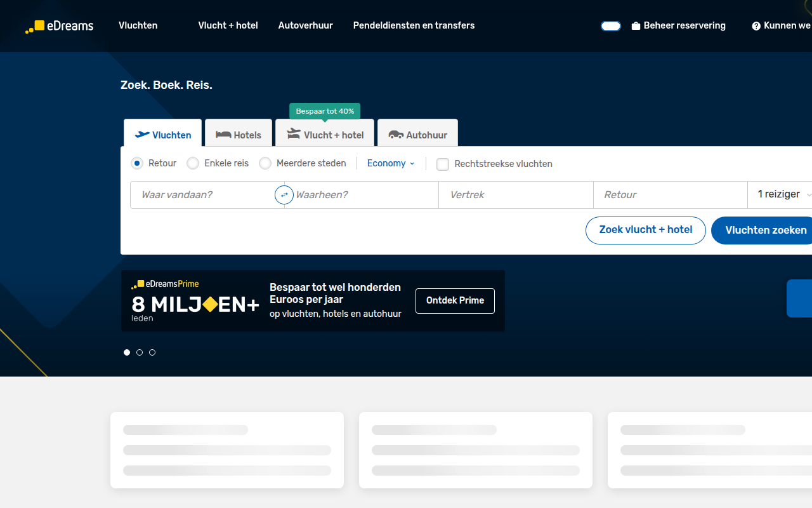Open Vlucht + hotel in the top navigation

tap(228, 25)
